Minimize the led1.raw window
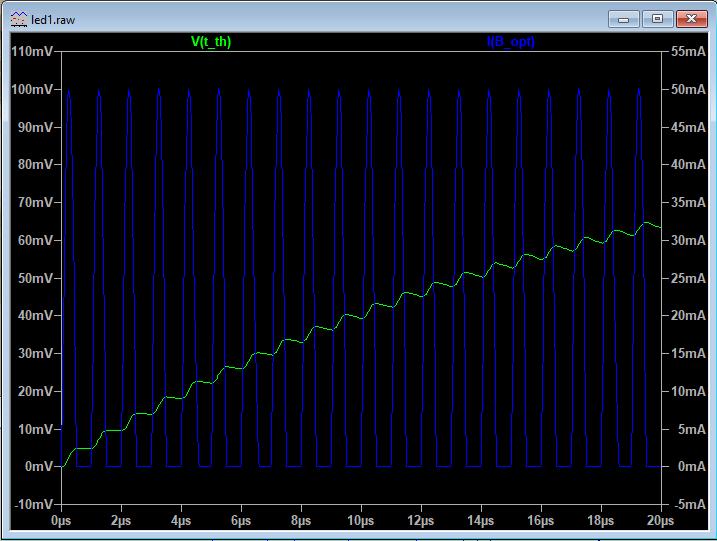Image resolution: width=717 pixels, height=541 pixels. [x=623, y=19]
